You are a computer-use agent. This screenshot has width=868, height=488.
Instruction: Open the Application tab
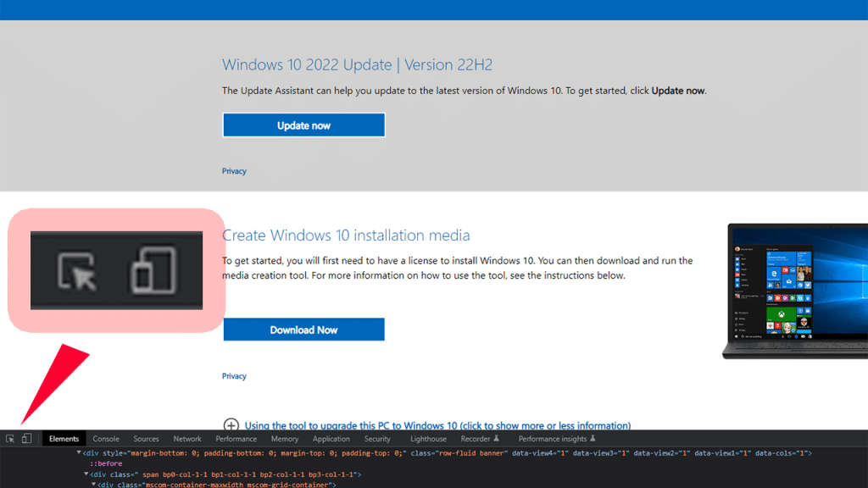(331, 439)
